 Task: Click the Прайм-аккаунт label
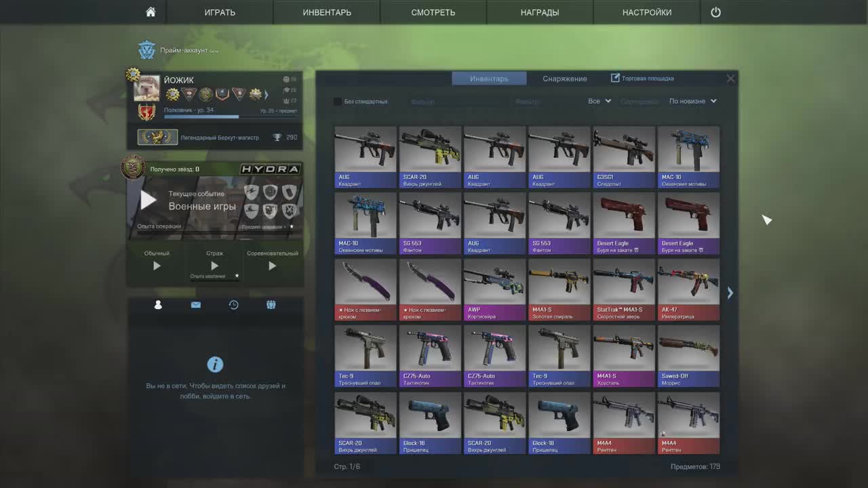point(184,51)
